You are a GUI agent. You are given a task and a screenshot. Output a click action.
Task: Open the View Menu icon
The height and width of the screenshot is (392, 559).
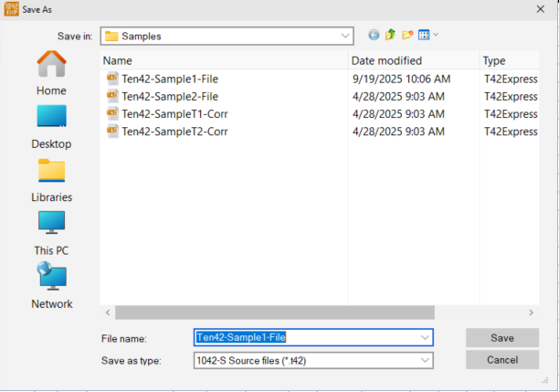424,35
